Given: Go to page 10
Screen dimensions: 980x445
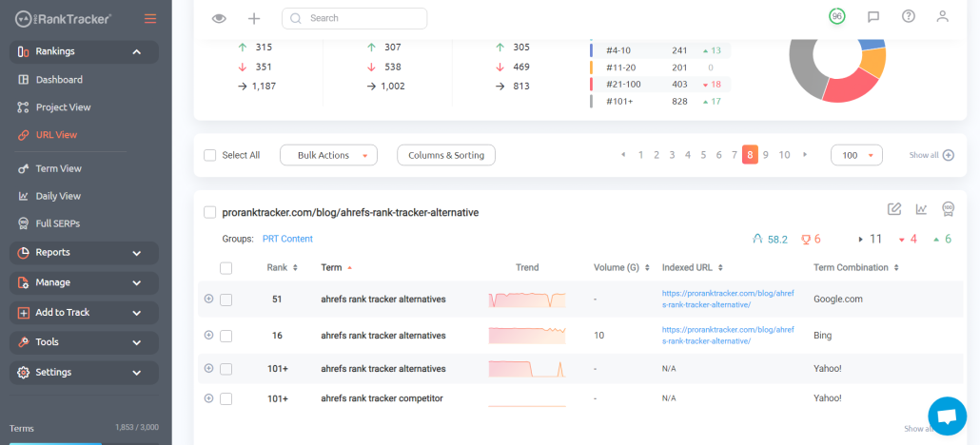Looking at the screenshot, I should [784, 155].
